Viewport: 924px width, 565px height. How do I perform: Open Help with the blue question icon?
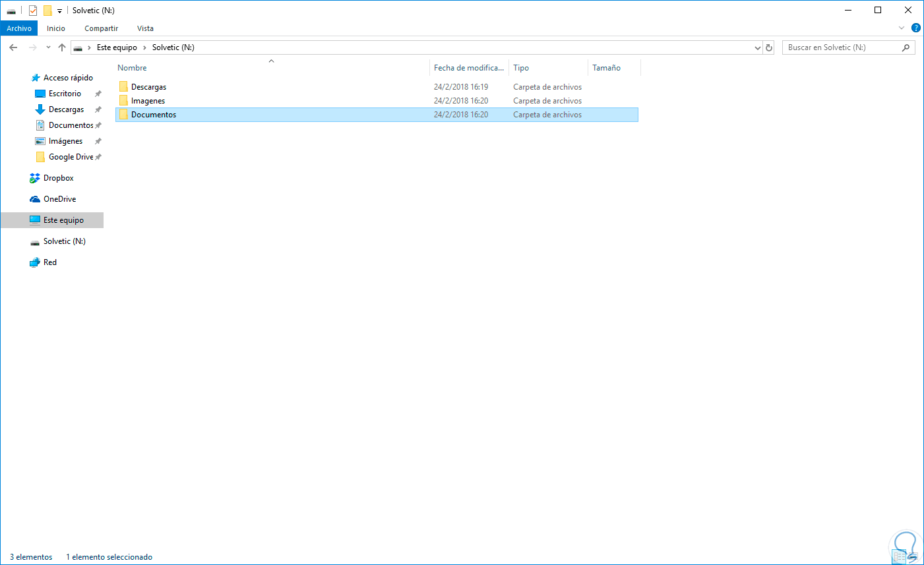[x=915, y=28]
